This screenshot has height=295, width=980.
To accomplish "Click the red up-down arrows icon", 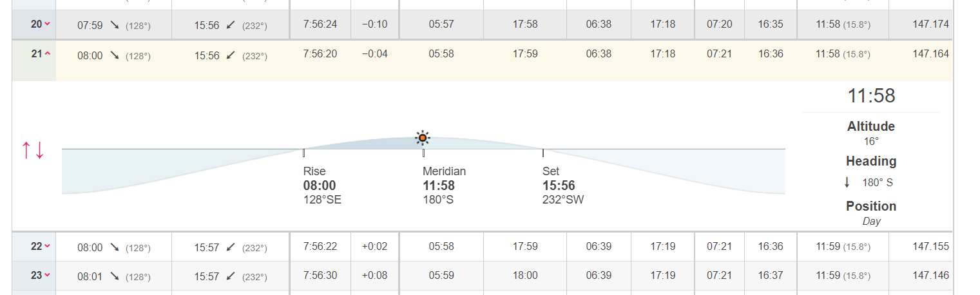I will click(x=33, y=150).
